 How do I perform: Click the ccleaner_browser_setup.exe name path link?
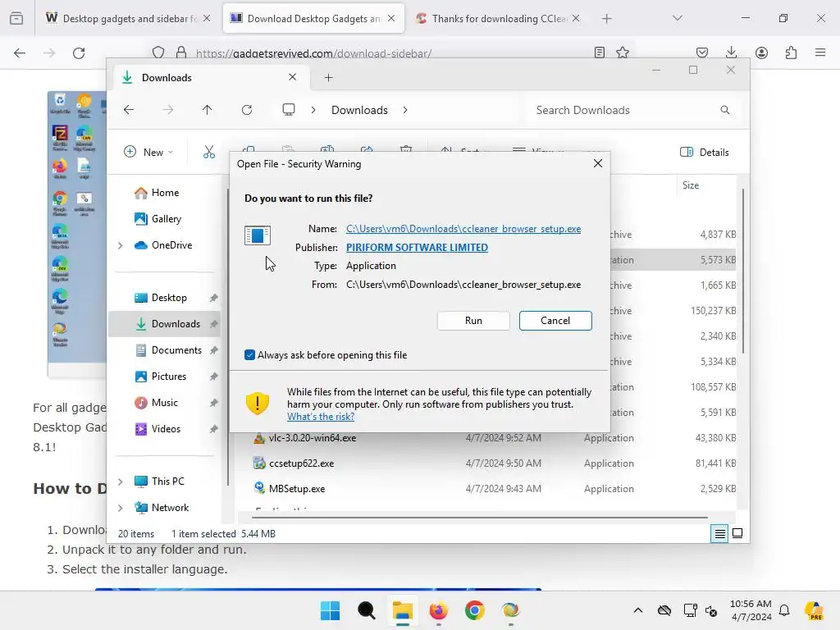(463, 229)
